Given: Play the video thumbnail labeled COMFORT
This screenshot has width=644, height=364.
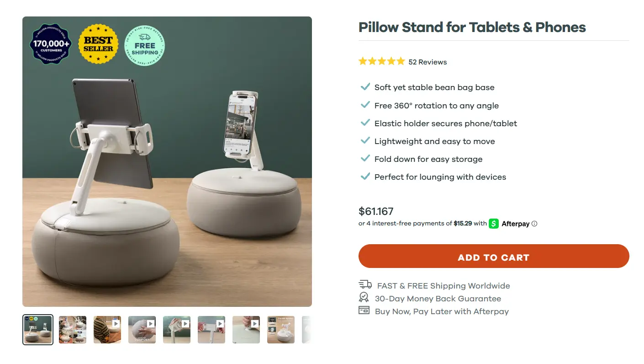Looking at the screenshot, I should [x=142, y=330].
